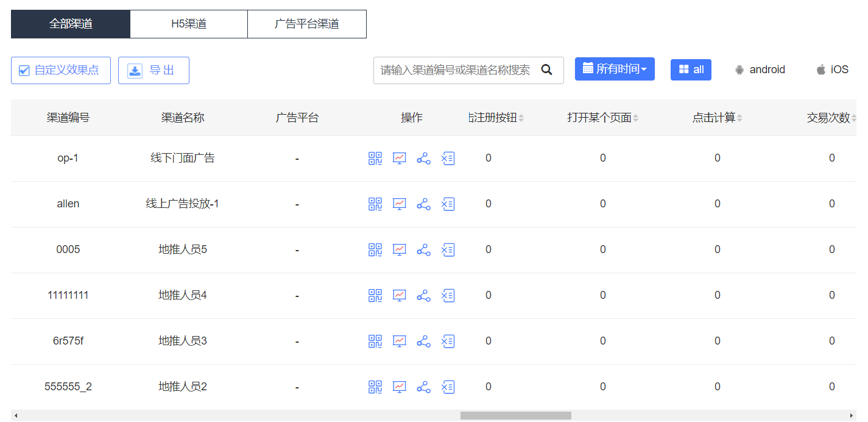Click the delete-list icon for 11111111

(448, 296)
